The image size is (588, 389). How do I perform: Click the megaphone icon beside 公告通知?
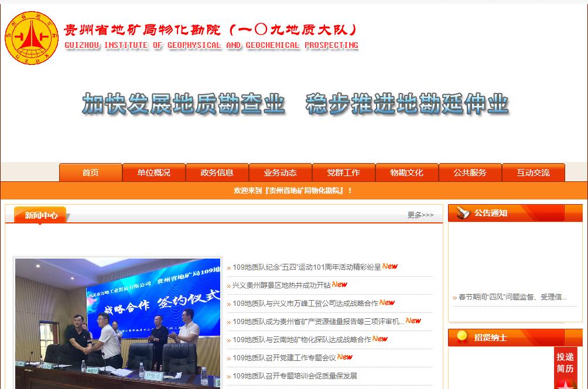pyautogui.click(x=463, y=213)
